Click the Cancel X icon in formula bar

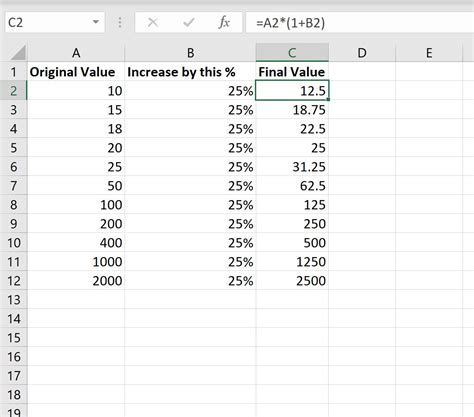pyautogui.click(x=153, y=23)
